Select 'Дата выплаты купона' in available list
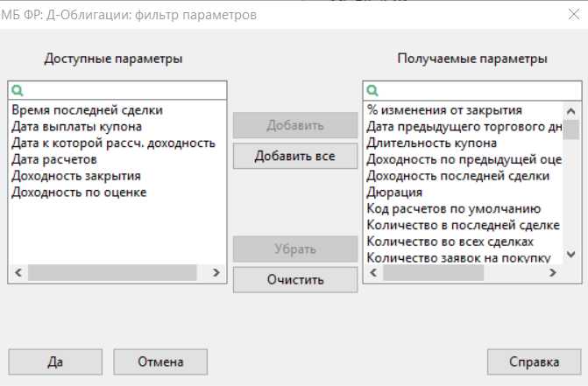The height and width of the screenshot is (386, 588). [x=76, y=127]
